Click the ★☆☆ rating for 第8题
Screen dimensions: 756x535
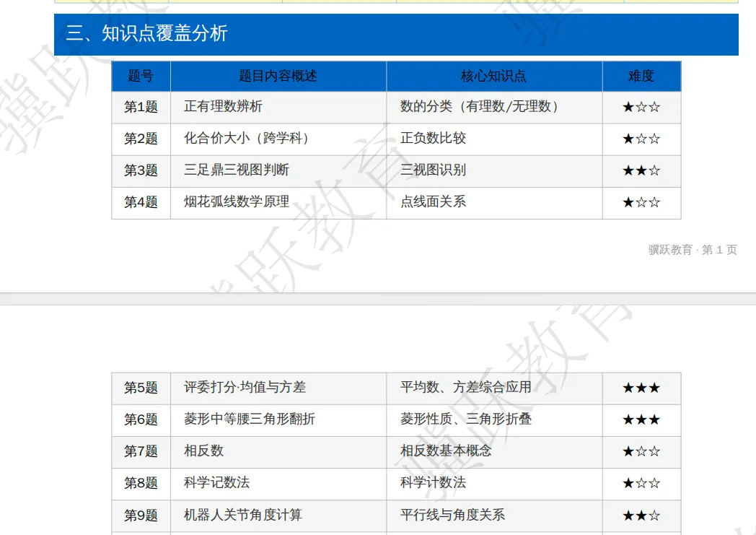(x=641, y=484)
